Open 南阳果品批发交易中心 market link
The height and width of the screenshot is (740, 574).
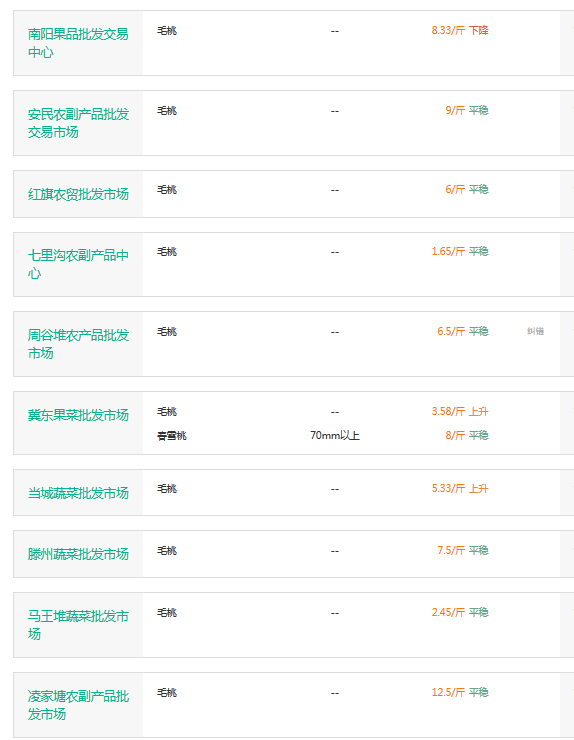[78, 43]
